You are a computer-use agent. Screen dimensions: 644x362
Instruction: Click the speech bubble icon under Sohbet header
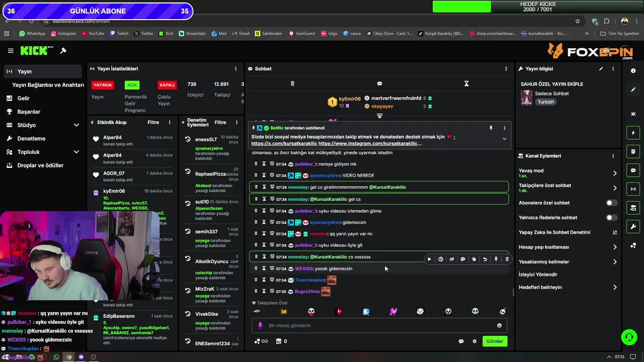(379, 83)
